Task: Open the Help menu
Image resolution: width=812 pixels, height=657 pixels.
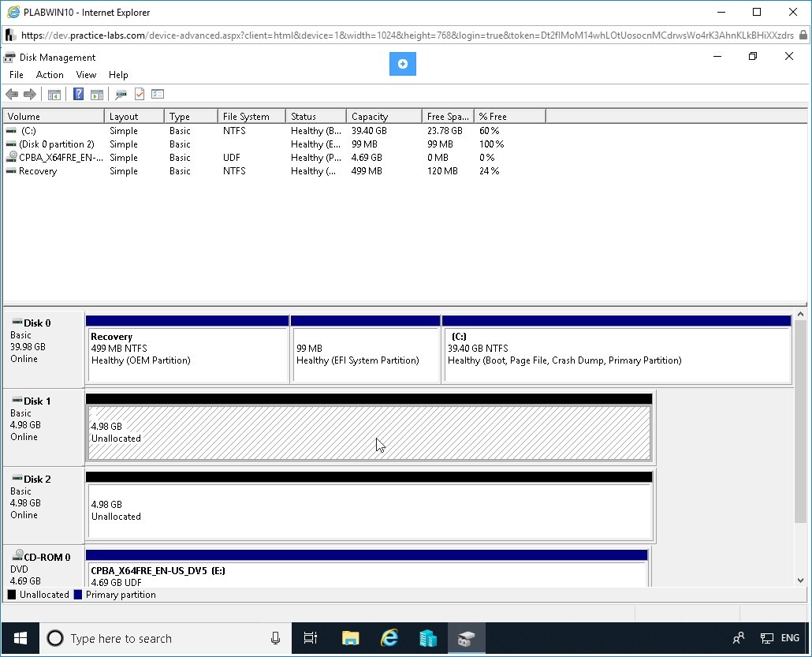Action: pos(118,75)
